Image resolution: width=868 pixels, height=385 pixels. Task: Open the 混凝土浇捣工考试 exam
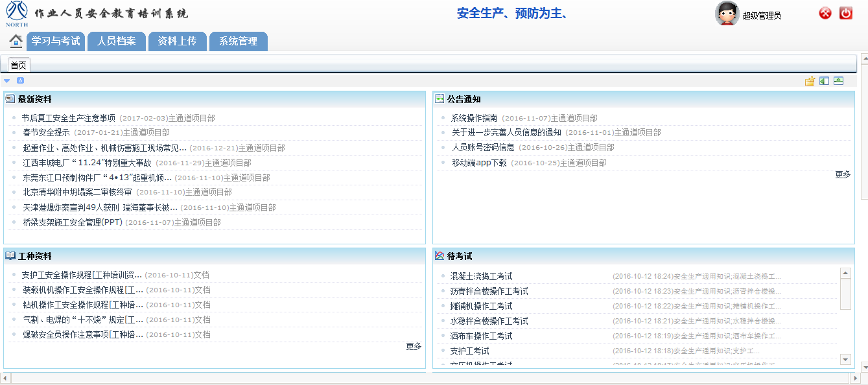(x=481, y=276)
